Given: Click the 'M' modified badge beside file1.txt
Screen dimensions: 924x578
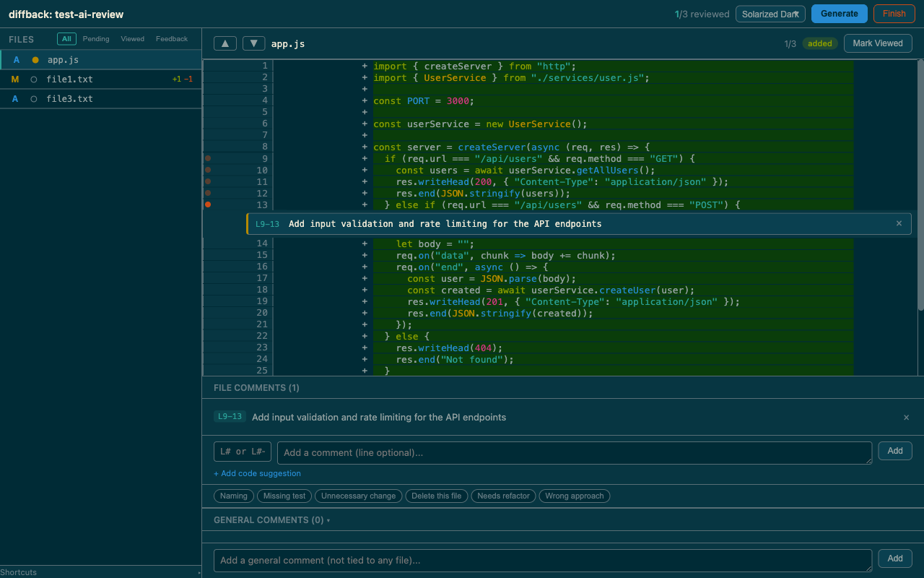Looking at the screenshot, I should [x=14, y=79].
